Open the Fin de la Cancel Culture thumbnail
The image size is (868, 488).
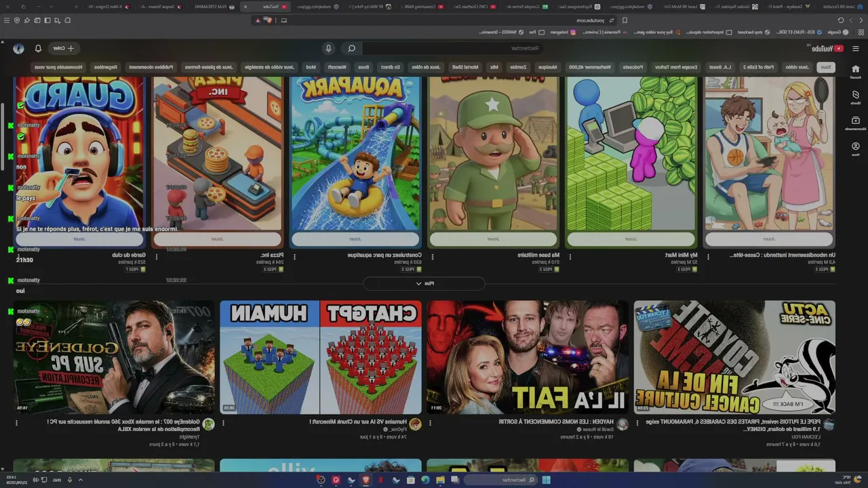pos(734,357)
